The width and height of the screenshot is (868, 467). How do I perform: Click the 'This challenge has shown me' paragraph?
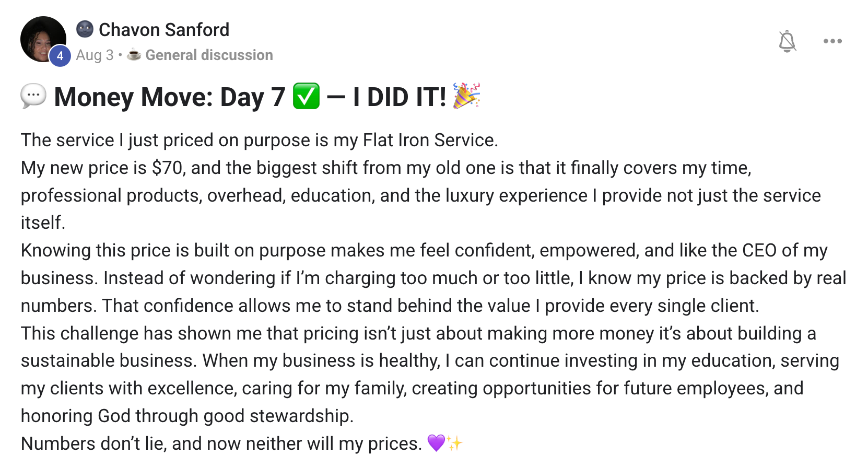430,375
